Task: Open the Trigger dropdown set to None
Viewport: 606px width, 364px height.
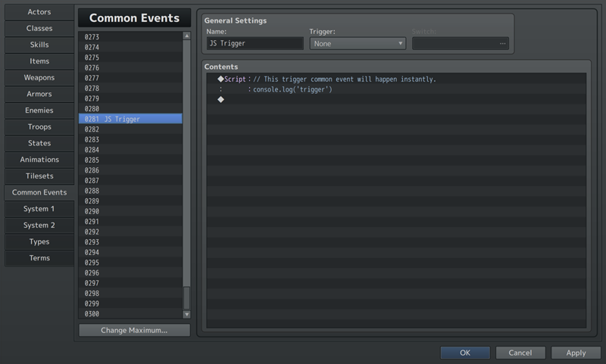Action: (x=358, y=44)
